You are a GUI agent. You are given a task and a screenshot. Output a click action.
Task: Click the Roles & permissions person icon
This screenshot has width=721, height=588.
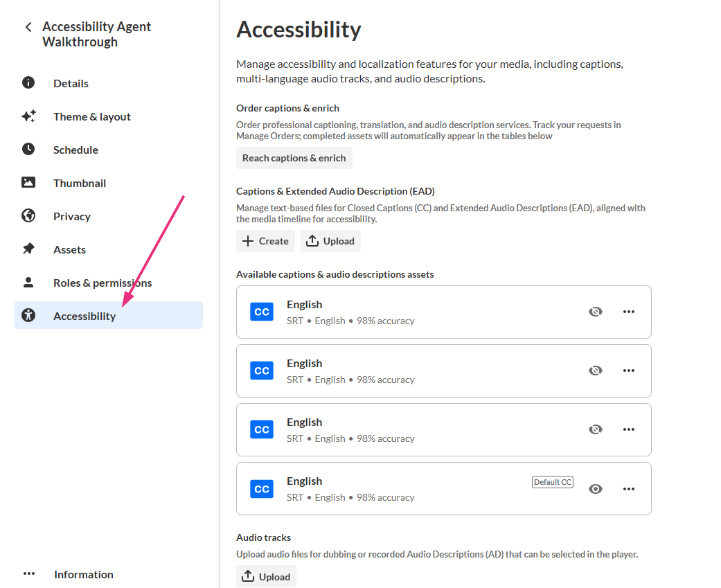(28, 283)
